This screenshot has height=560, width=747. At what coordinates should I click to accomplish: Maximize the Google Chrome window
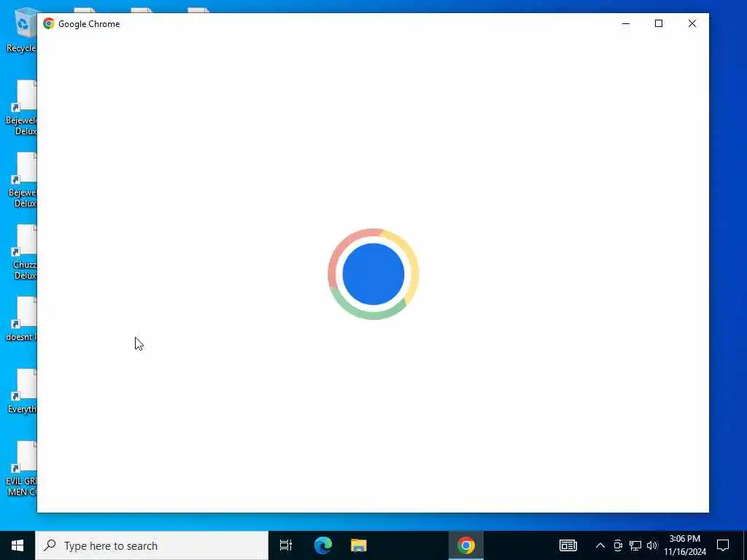click(x=659, y=23)
